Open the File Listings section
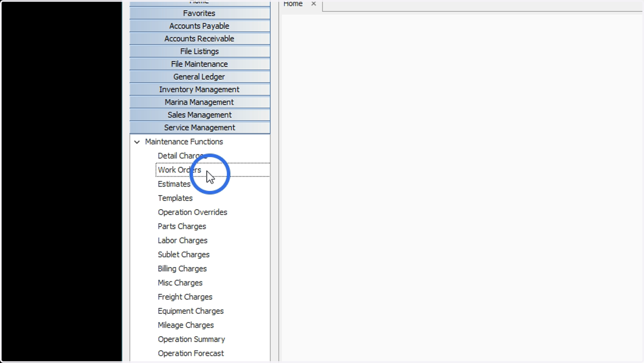 coord(200,51)
